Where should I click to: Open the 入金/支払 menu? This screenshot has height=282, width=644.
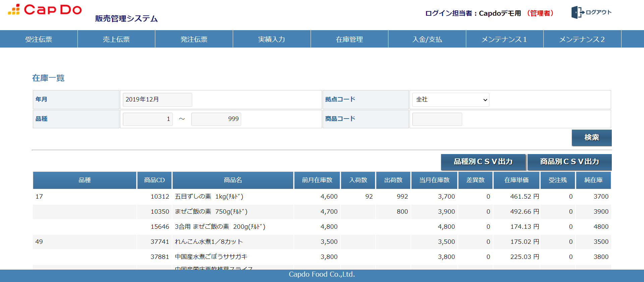click(427, 39)
